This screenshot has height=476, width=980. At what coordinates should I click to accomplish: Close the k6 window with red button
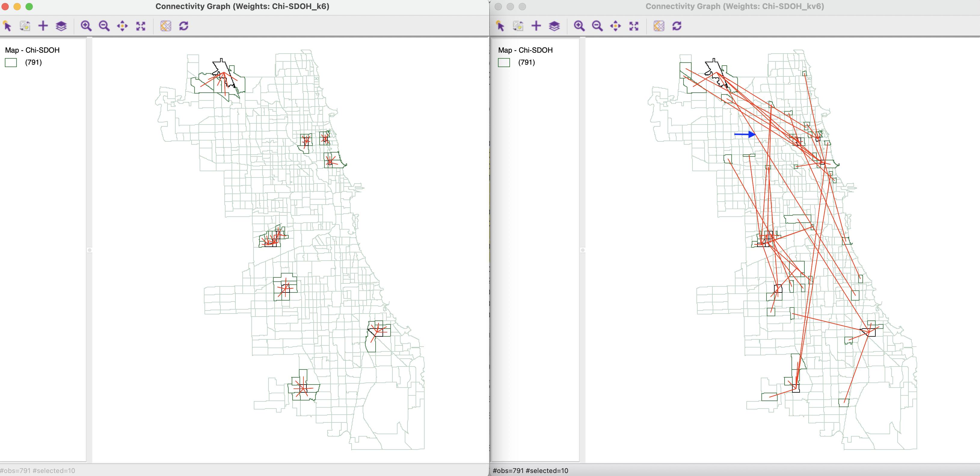5,7
